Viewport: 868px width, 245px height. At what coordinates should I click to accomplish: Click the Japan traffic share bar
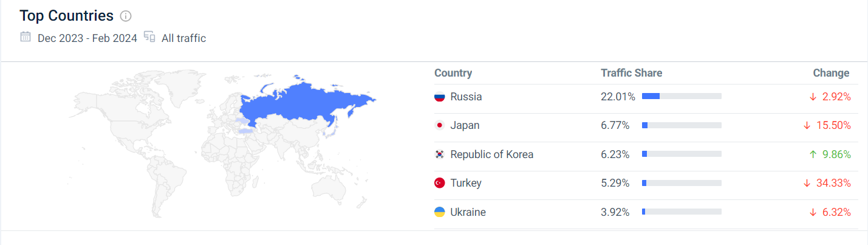pyautogui.click(x=682, y=125)
